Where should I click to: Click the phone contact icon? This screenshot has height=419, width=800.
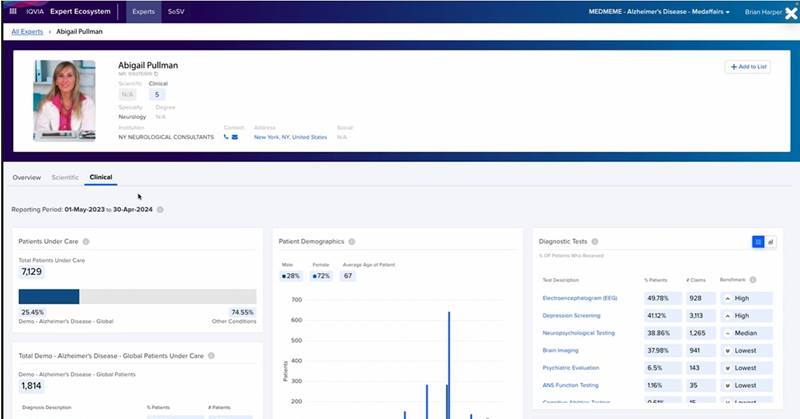tap(226, 137)
